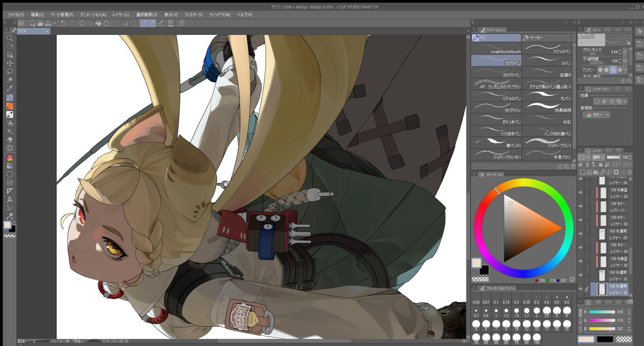Switch to the アリス canvas tab
644x346 pixels.
pos(32,32)
